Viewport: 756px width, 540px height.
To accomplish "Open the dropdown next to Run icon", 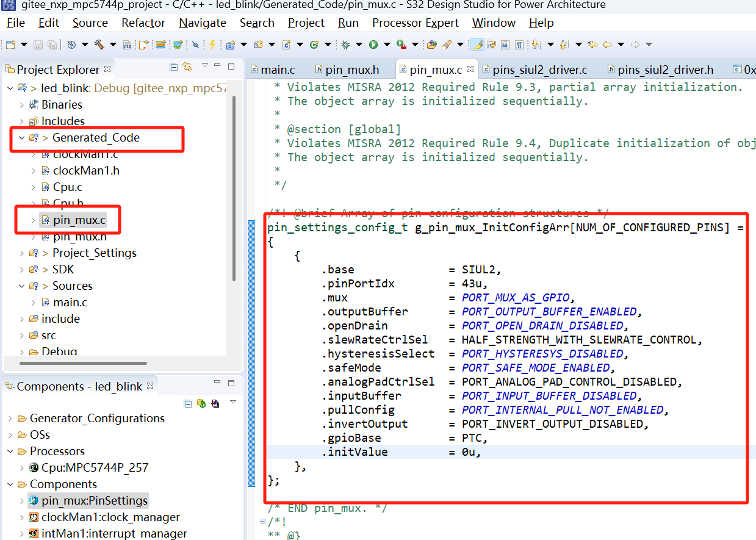I will click(387, 45).
